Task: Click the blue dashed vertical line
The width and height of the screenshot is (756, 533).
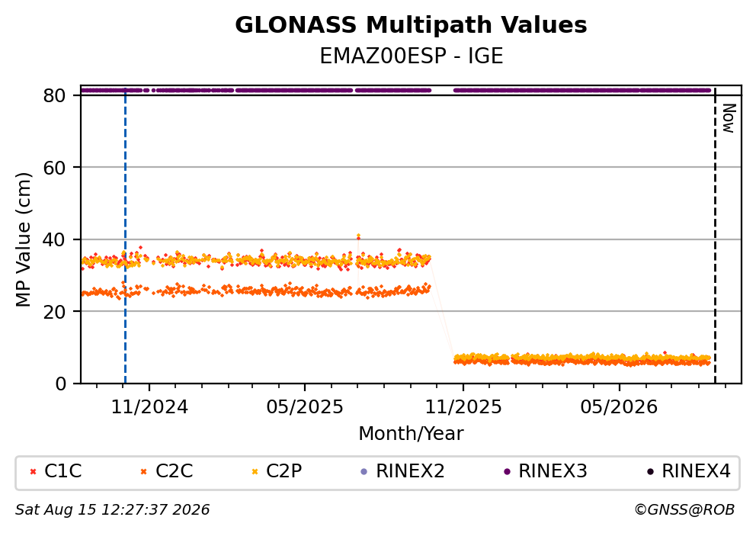Action: pos(125,236)
